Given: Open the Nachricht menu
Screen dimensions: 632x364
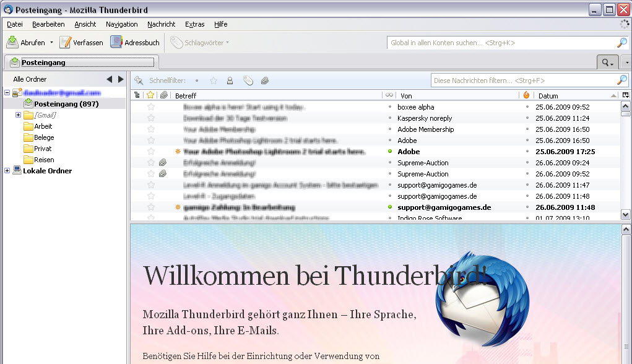Looking at the screenshot, I should coord(161,24).
